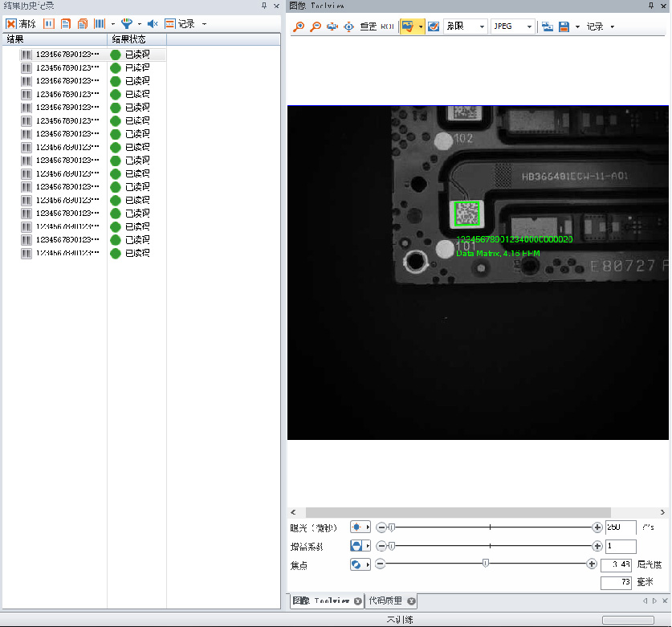
Task: Increase focus with the plus button
Action: pos(592,564)
